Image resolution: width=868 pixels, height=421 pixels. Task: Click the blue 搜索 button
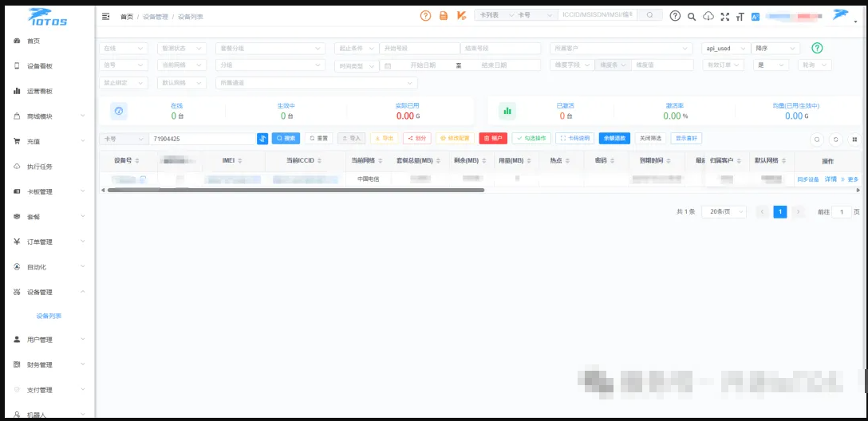tap(286, 138)
